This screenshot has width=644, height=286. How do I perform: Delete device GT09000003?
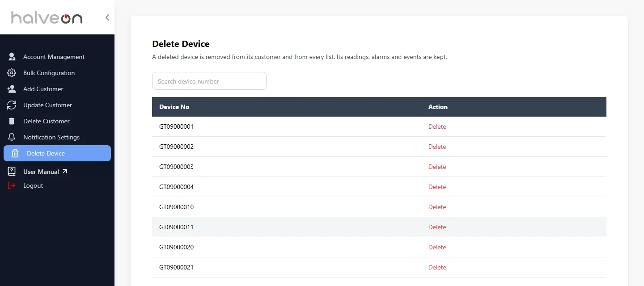coord(437,167)
